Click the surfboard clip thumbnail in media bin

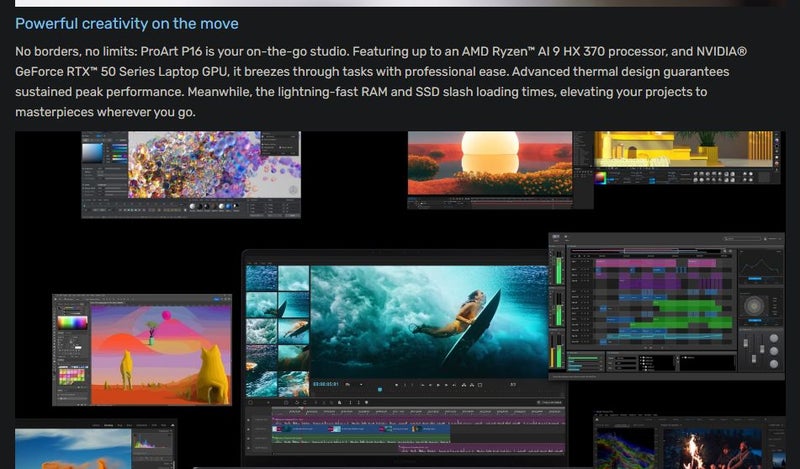click(x=293, y=304)
